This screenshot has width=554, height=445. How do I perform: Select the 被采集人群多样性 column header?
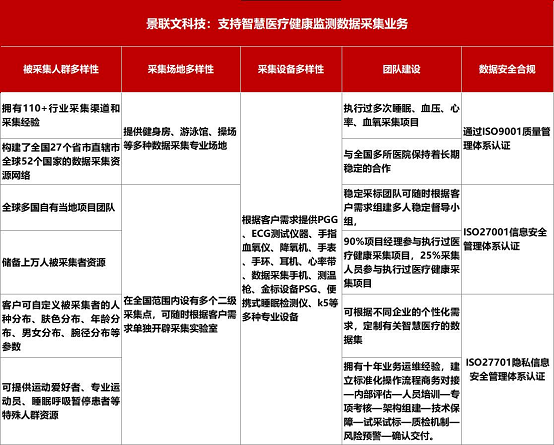coord(61,69)
